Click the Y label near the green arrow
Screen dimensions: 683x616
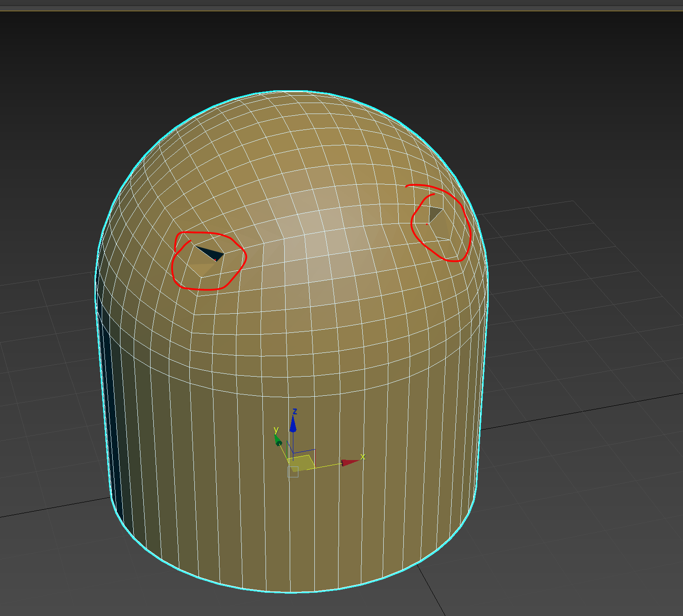pyautogui.click(x=276, y=430)
